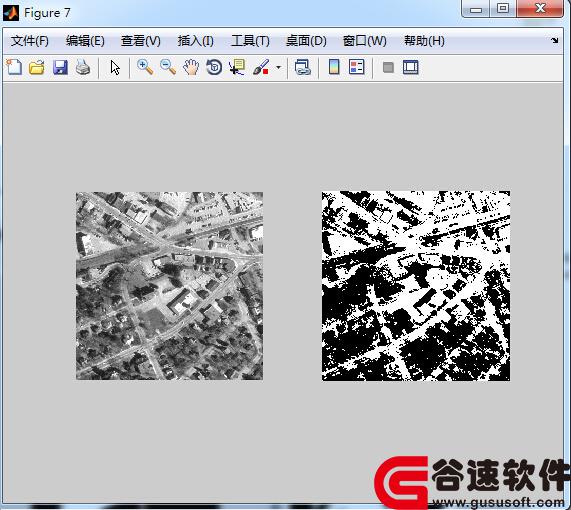Open the 工具(T) menu
571x510 pixels.
(x=250, y=41)
